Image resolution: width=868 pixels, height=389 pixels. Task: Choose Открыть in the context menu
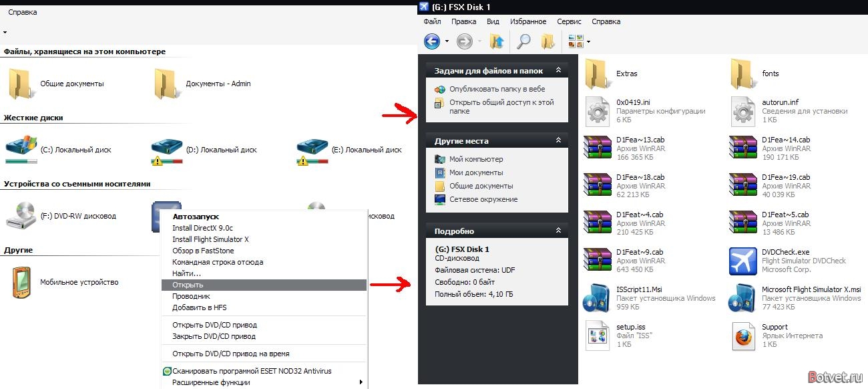[264, 285]
